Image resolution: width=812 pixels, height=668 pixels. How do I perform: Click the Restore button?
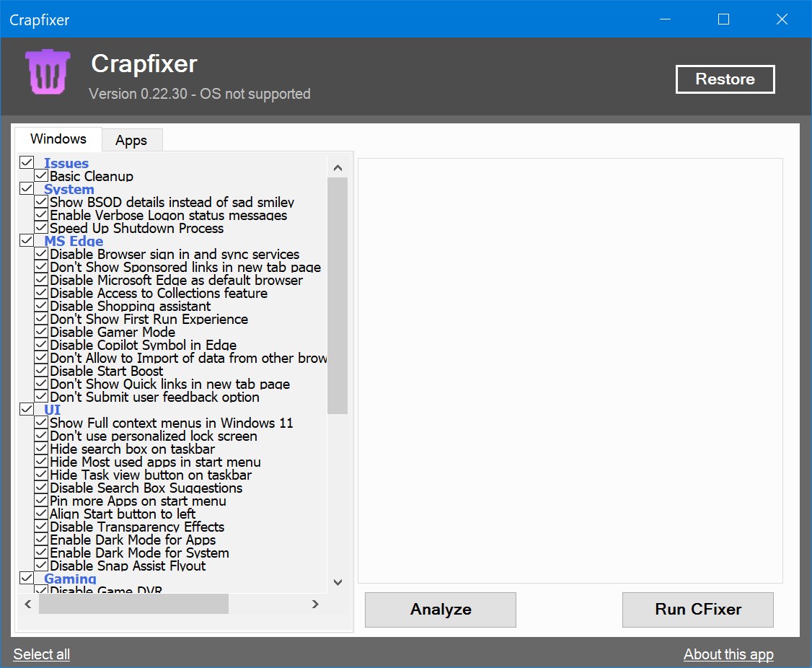point(725,79)
